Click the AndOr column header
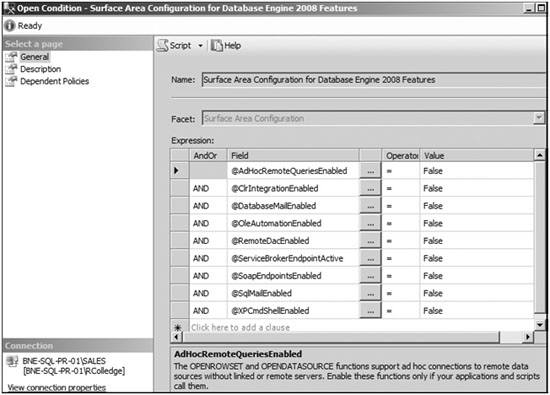550x395 pixels. [208, 155]
